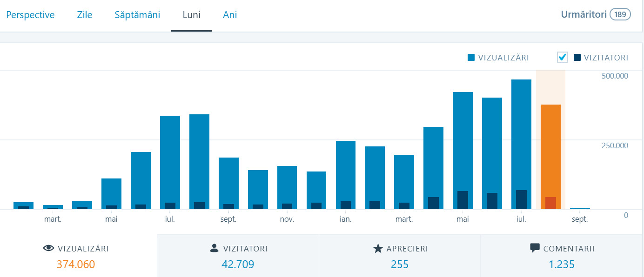This screenshot has width=644, height=277.
Task: Click the 189 followers count badge
Action: tap(620, 14)
